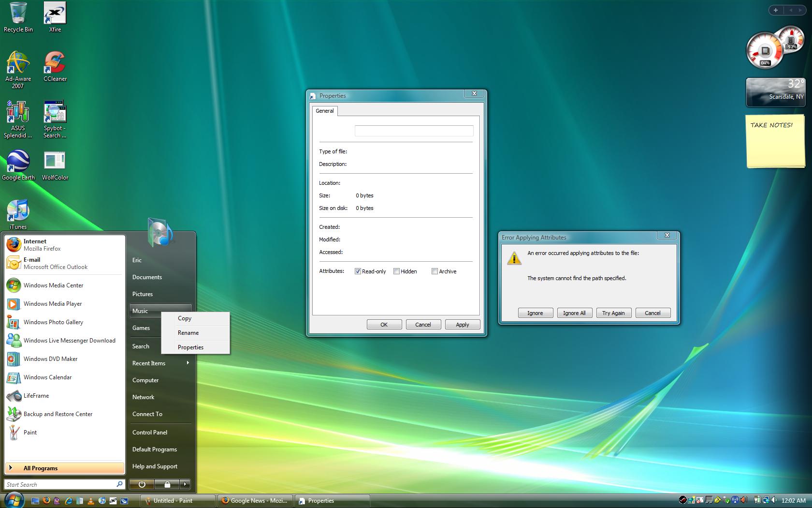Click the sidebar Add Gadgets plus button
This screenshot has height=508, width=812.
coord(775,10)
